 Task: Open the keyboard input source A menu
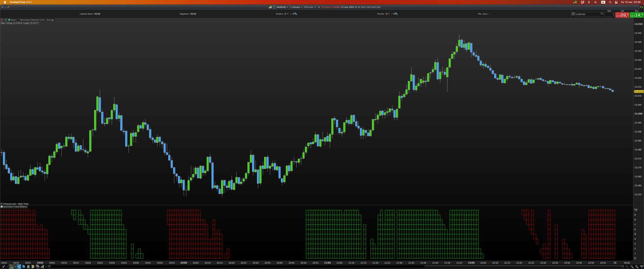603,2
